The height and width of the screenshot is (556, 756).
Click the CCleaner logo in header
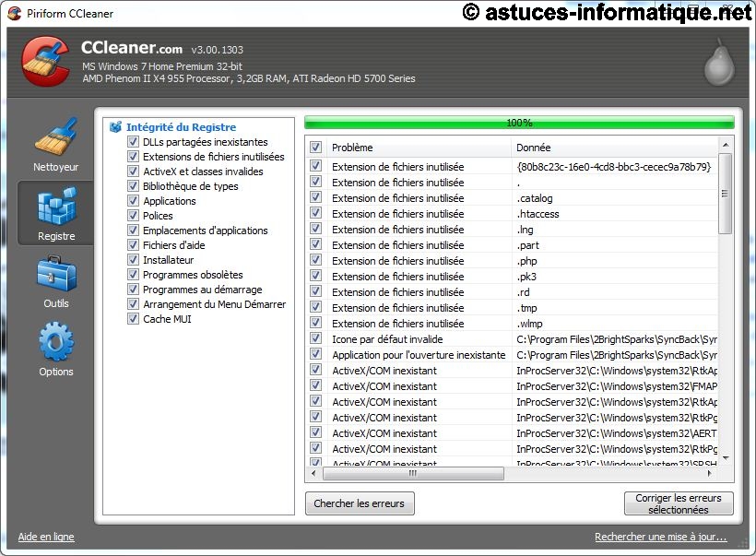(x=45, y=62)
